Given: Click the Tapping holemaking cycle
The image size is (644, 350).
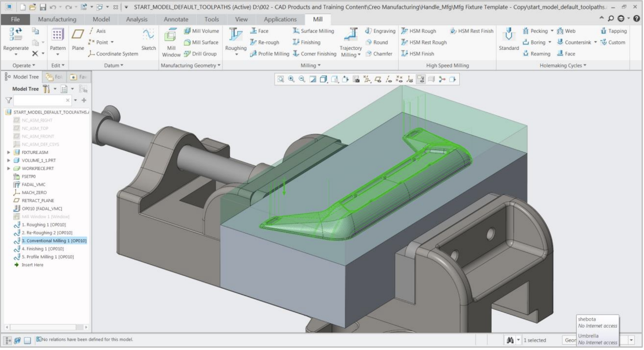Looking at the screenshot, I should [x=613, y=31].
